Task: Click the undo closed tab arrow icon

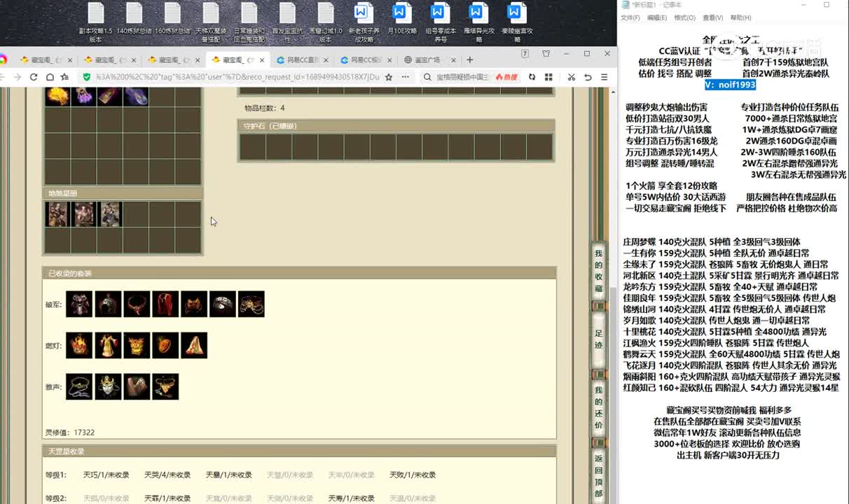Action: click(x=588, y=77)
